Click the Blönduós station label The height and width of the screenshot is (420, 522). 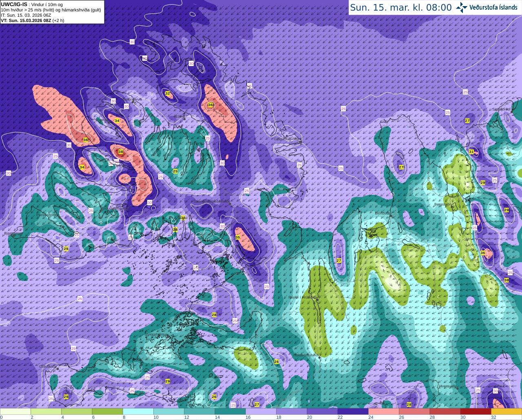(x=383, y=213)
